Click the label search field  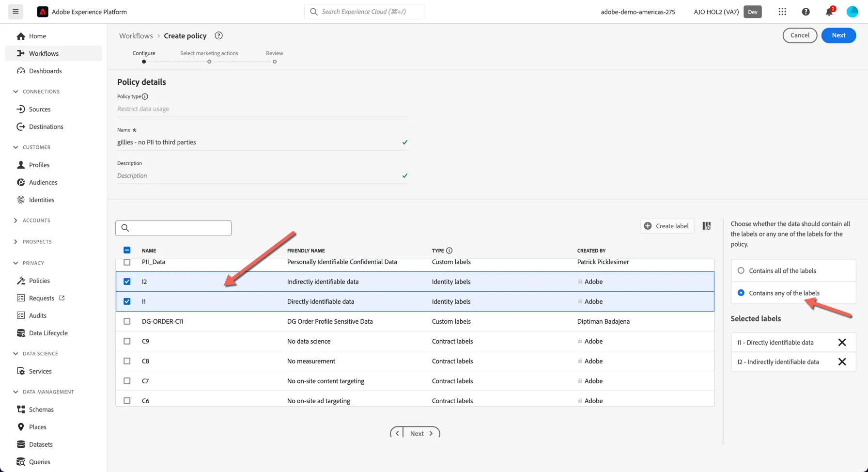(x=173, y=228)
